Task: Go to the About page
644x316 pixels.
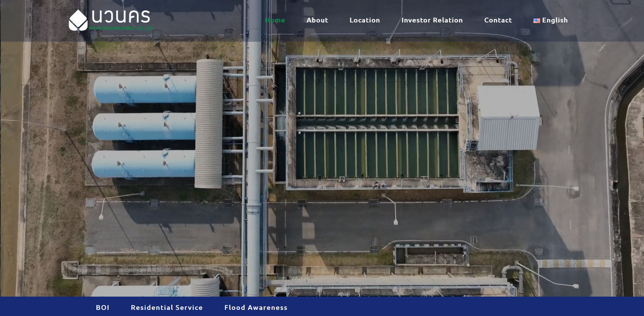Action: pos(317,20)
